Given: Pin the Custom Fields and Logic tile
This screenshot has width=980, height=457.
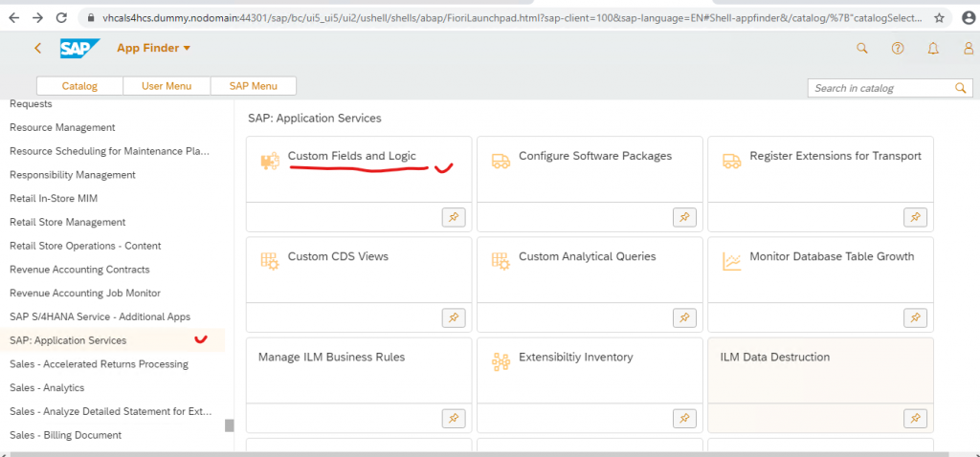Looking at the screenshot, I should tap(454, 217).
